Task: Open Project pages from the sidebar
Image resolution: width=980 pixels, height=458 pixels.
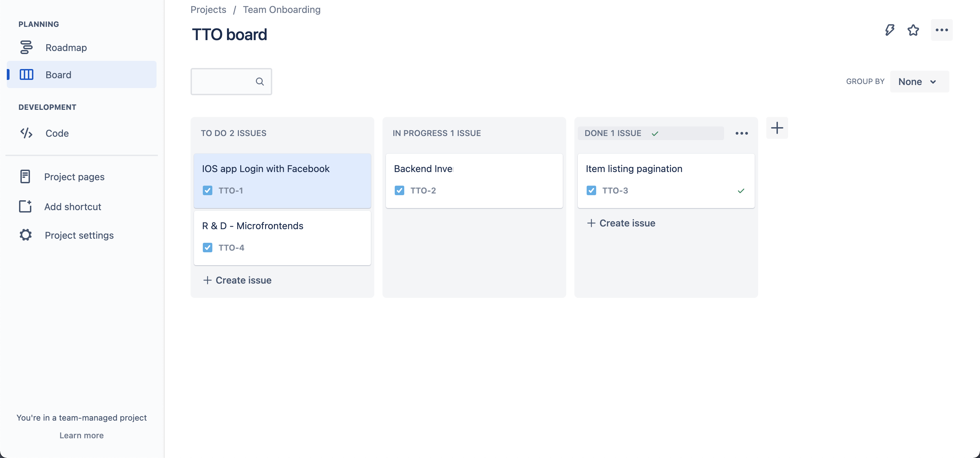Action: pyautogui.click(x=74, y=176)
